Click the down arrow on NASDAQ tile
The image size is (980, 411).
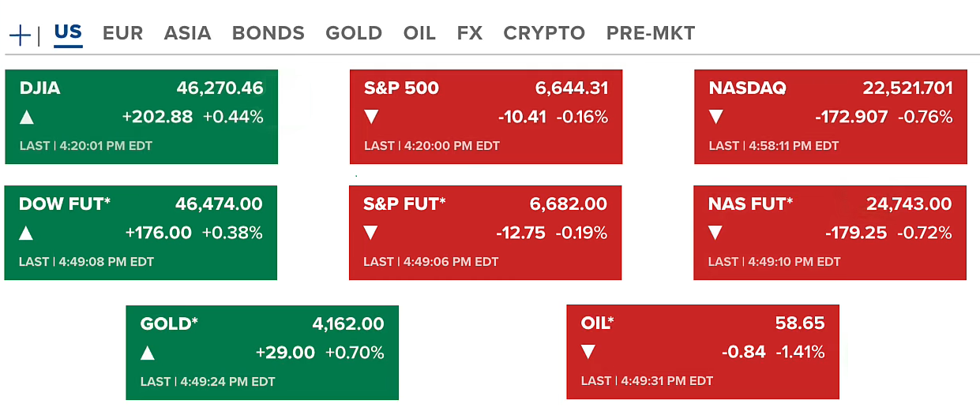716,118
